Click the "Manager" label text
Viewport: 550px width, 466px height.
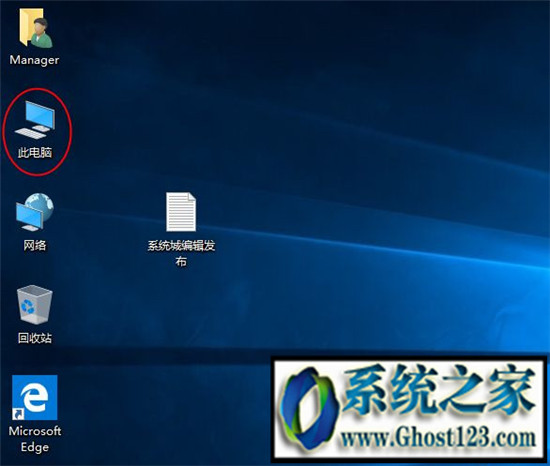pyautogui.click(x=34, y=60)
